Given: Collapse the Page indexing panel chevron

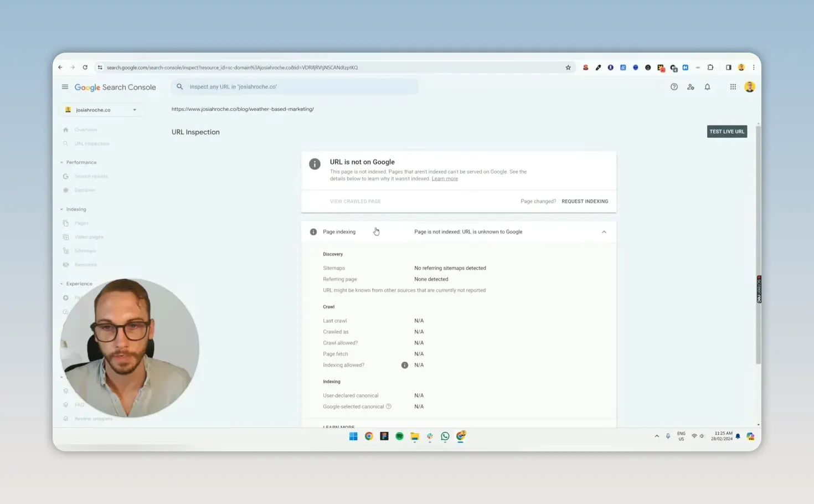Looking at the screenshot, I should tap(604, 232).
